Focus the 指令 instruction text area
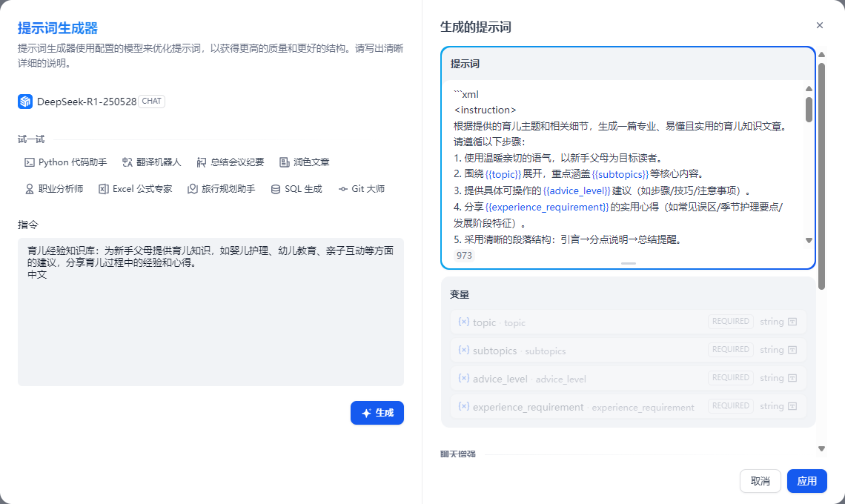The width and height of the screenshot is (845, 504). pyautogui.click(x=211, y=312)
